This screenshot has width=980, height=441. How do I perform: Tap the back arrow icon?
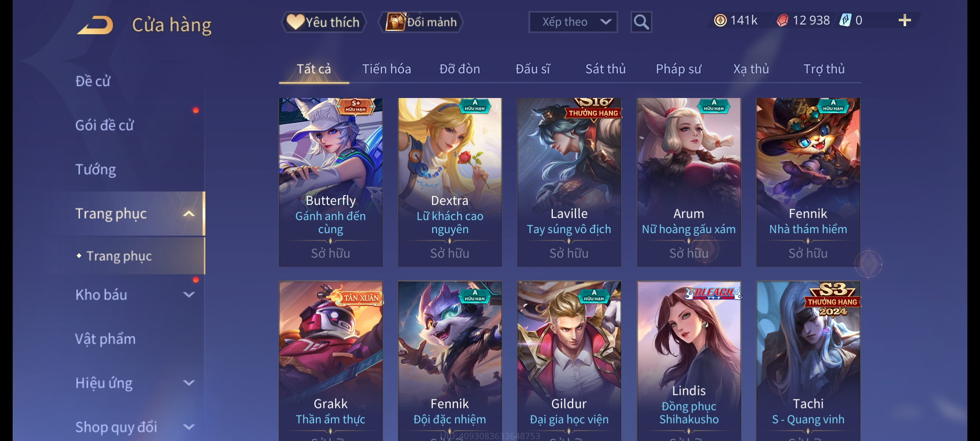[95, 25]
